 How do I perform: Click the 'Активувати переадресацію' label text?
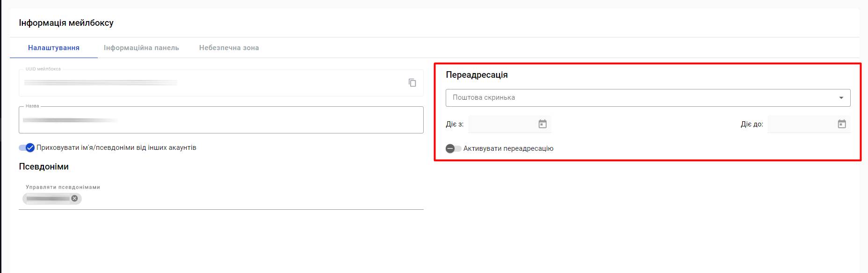point(508,148)
